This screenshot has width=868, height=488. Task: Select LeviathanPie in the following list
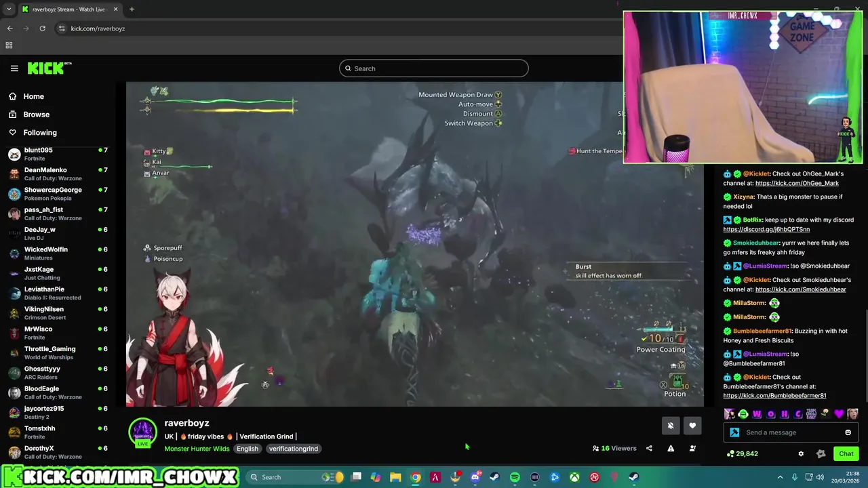(58, 293)
